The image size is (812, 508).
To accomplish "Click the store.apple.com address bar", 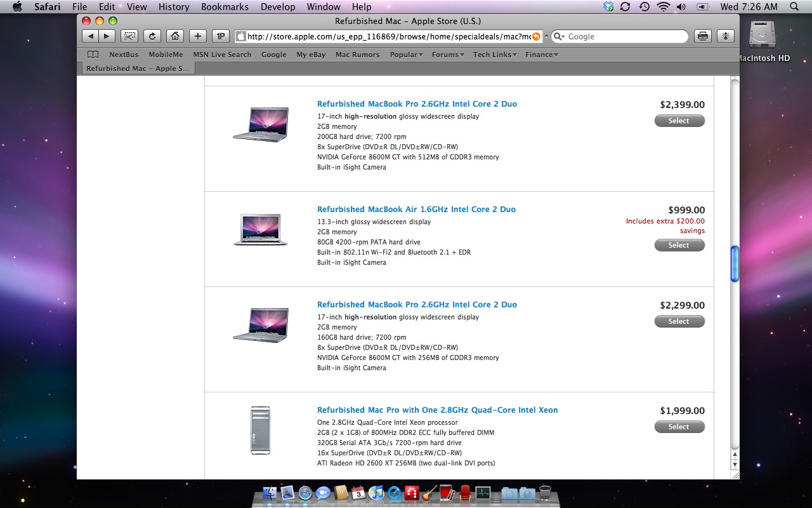I will tap(388, 37).
